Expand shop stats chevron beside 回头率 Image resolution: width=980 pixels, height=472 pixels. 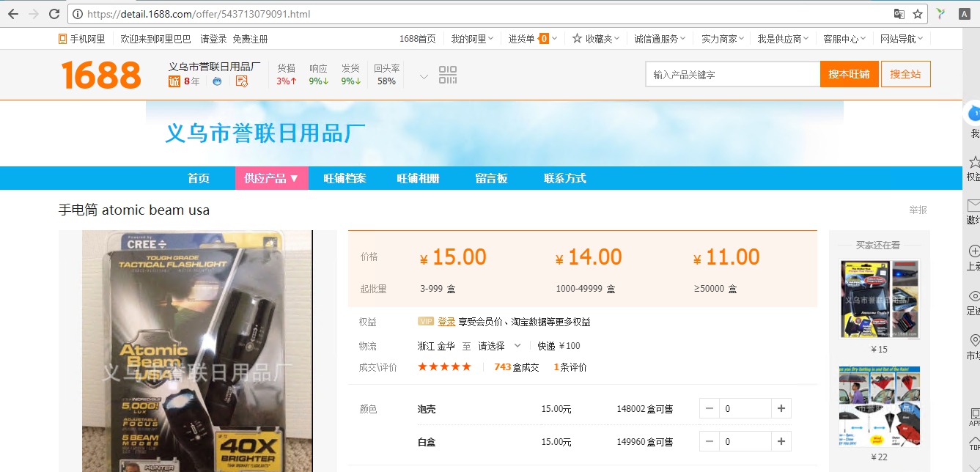[424, 76]
